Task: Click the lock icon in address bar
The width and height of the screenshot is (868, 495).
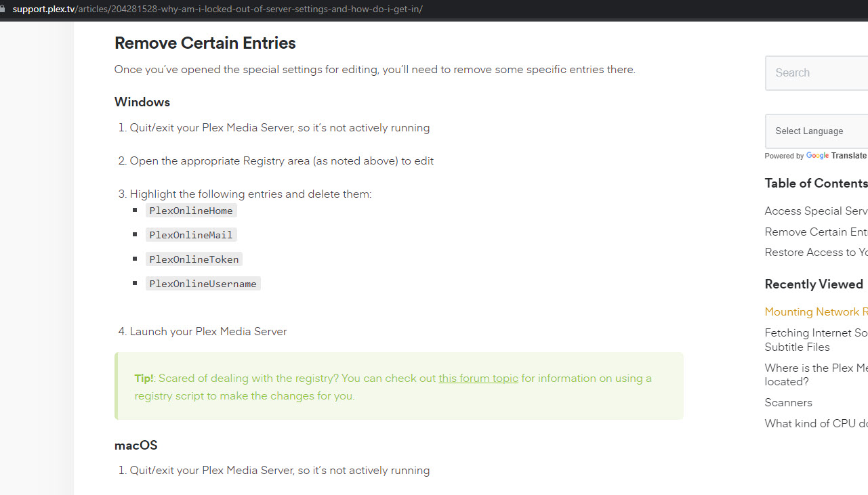Action: coord(2,9)
